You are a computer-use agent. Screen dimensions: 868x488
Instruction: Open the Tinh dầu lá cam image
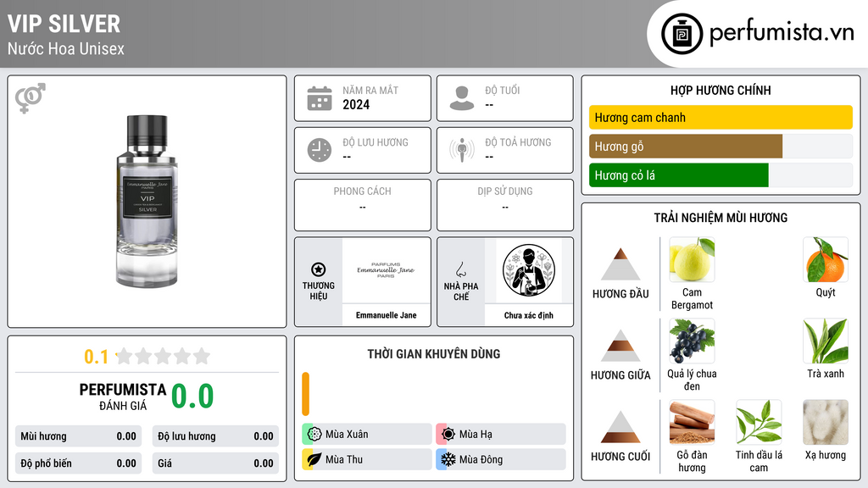tap(759, 422)
